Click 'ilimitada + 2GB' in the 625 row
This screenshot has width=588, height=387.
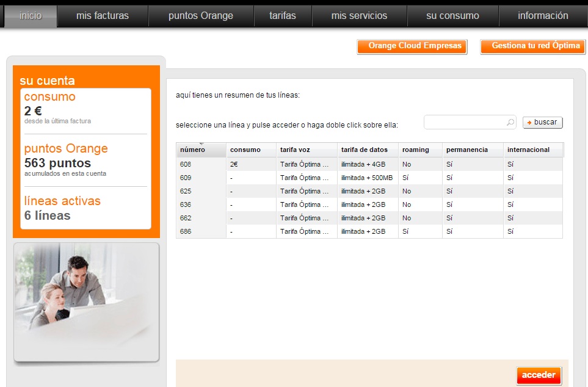pyautogui.click(x=363, y=191)
